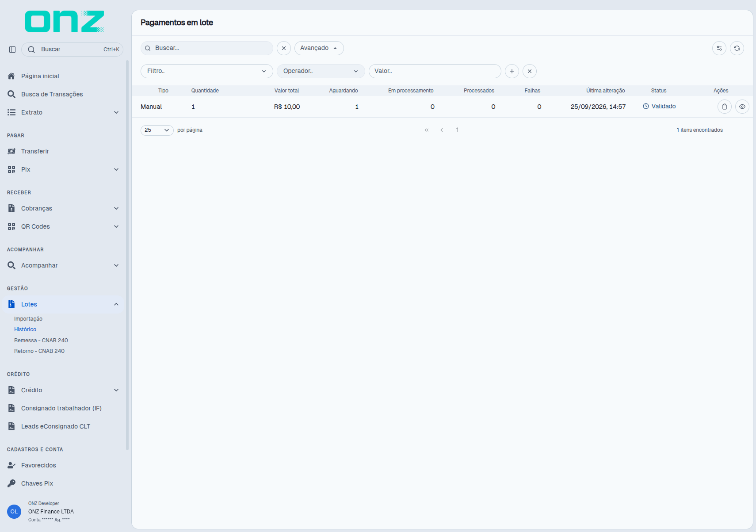Screen dimensions: 756x532
Task: Refresh the batch payments list
Action: pyautogui.click(x=737, y=48)
